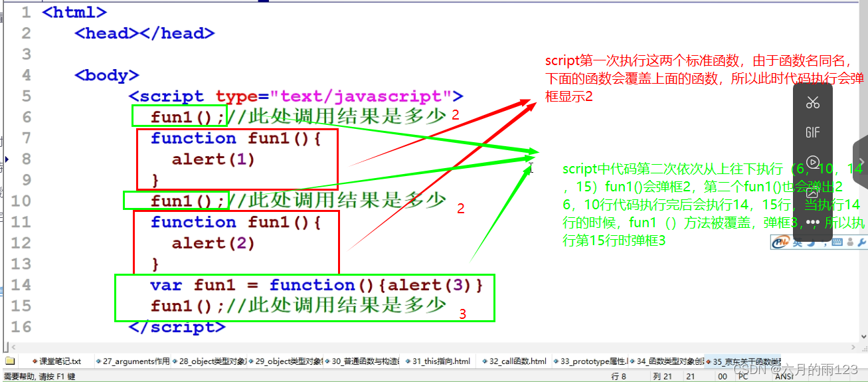Switch to the 32_call函数.html tab
The width and height of the screenshot is (868, 382).
(x=515, y=361)
